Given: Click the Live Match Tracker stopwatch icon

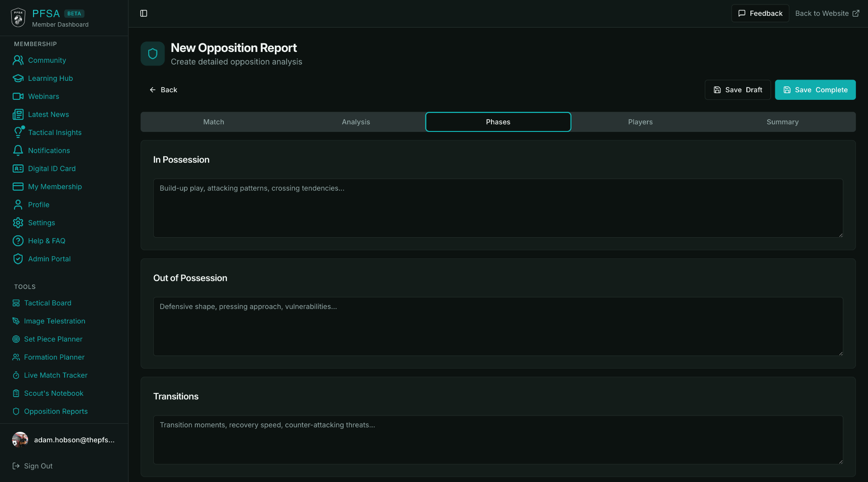Looking at the screenshot, I should click(16, 375).
